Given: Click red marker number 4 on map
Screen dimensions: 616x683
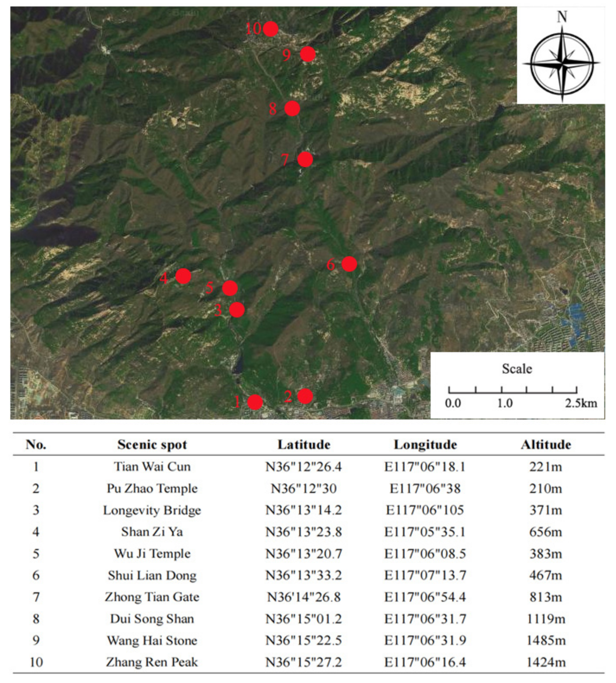Looking at the screenshot, I should (183, 276).
